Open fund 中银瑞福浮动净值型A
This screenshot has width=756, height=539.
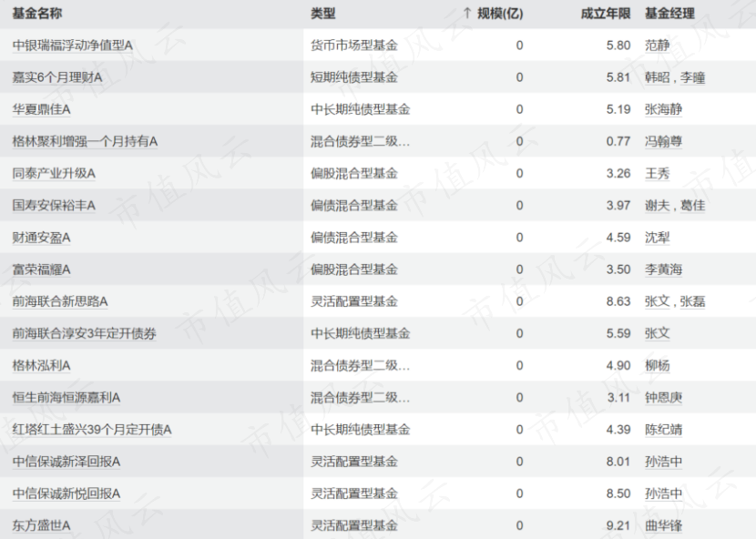(x=73, y=46)
